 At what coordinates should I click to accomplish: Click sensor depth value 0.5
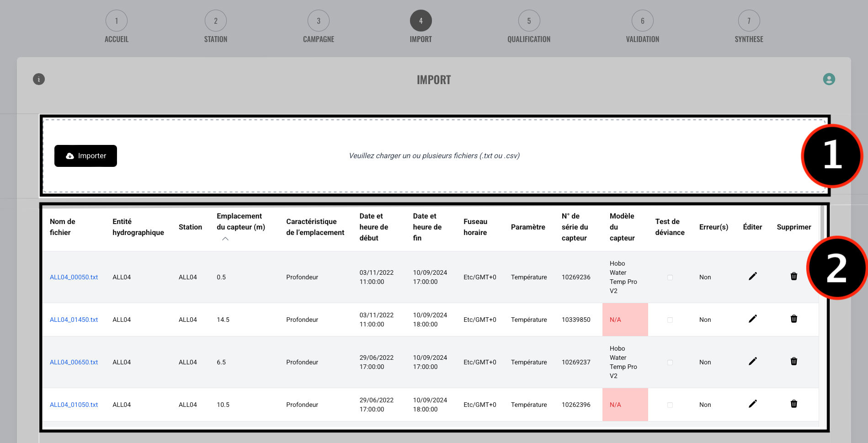point(221,277)
